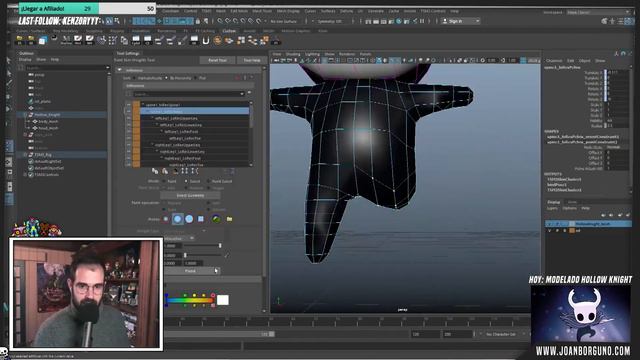Toggle visibility V of the Hollowknight layer
This screenshot has height=360, width=640.
point(549,224)
